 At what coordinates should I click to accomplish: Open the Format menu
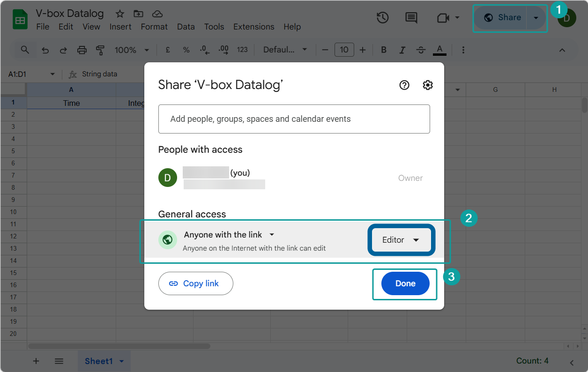coord(154,27)
